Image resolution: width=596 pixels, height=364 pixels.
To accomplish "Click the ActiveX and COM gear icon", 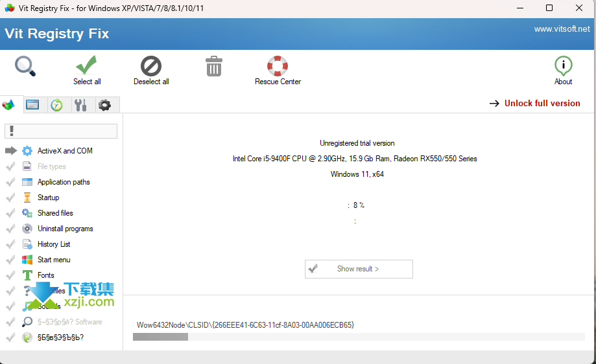I will pos(27,151).
